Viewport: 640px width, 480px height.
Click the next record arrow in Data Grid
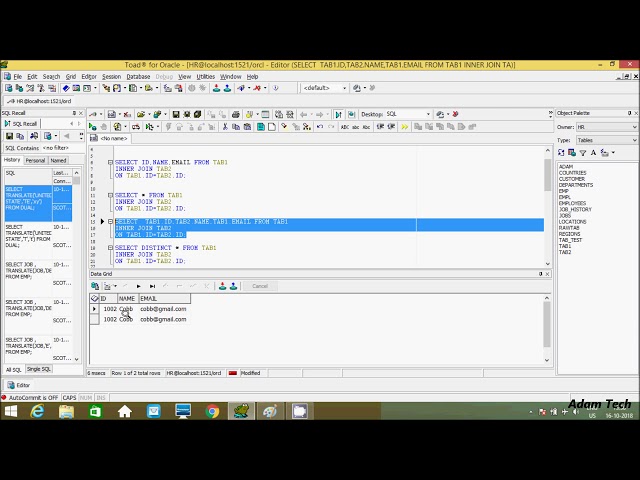coord(139,286)
